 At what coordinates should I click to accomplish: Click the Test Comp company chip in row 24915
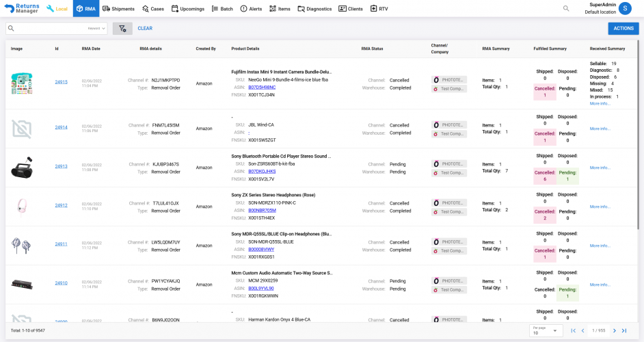(449, 89)
